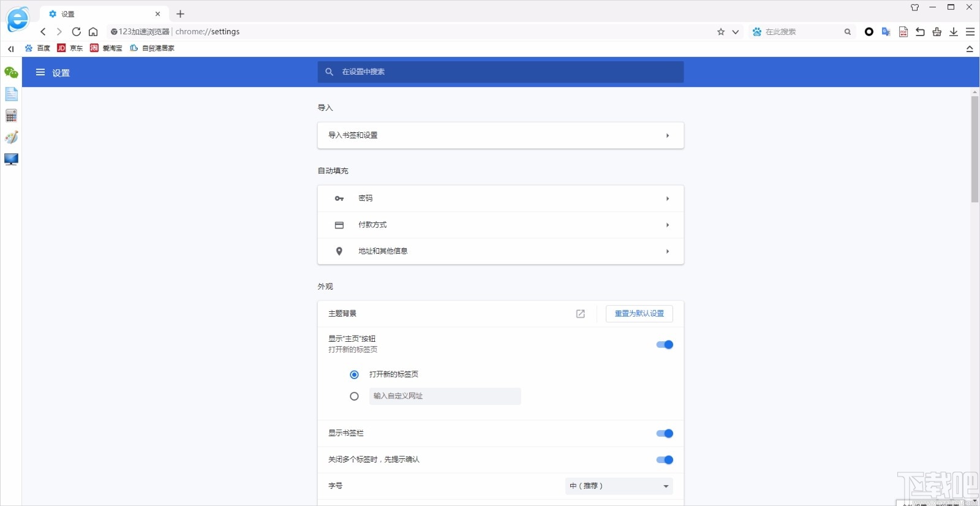Screen dimensions: 980x506
Task: Collapse the bookmarks bar with up arrow
Action: (x=970, y=48)
